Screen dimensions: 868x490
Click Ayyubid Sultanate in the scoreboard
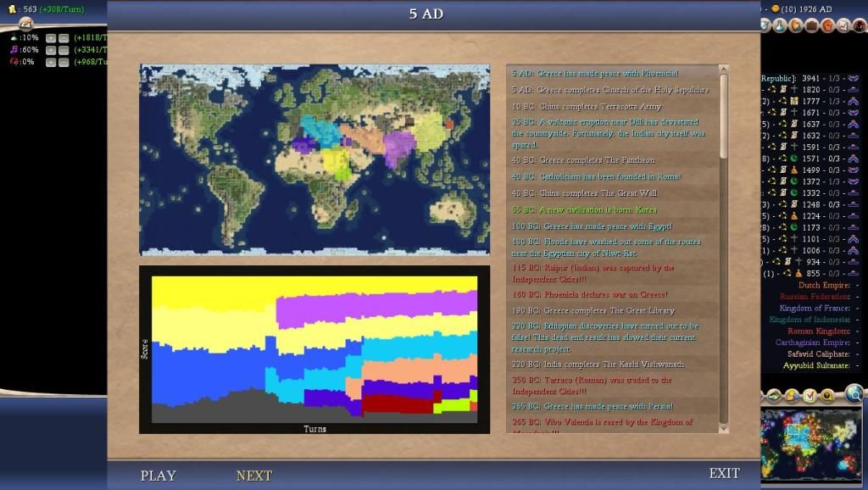pos(816,366)
